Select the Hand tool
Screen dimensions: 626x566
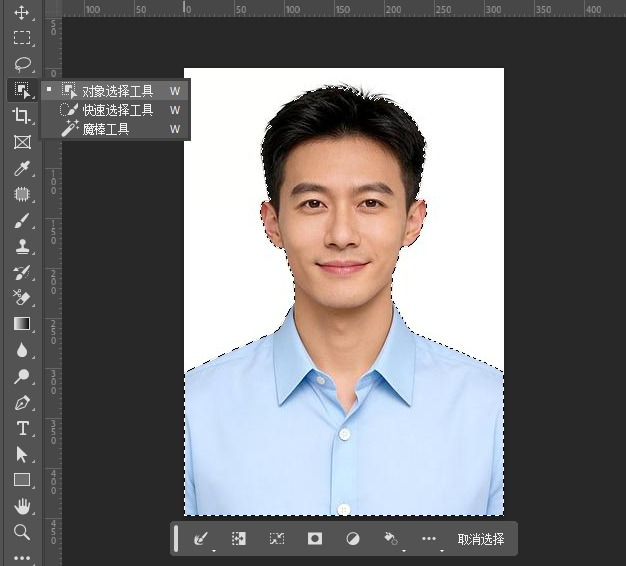[22, 506]
